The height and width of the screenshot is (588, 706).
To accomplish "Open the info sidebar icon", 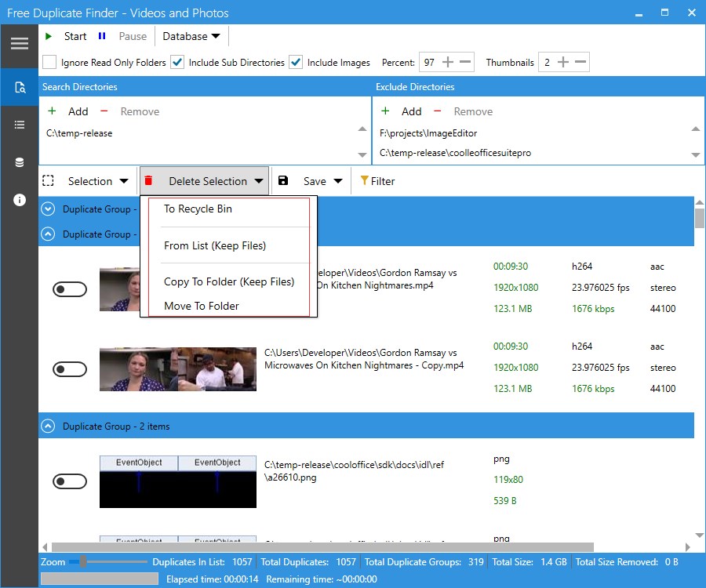I will (20, 200).
